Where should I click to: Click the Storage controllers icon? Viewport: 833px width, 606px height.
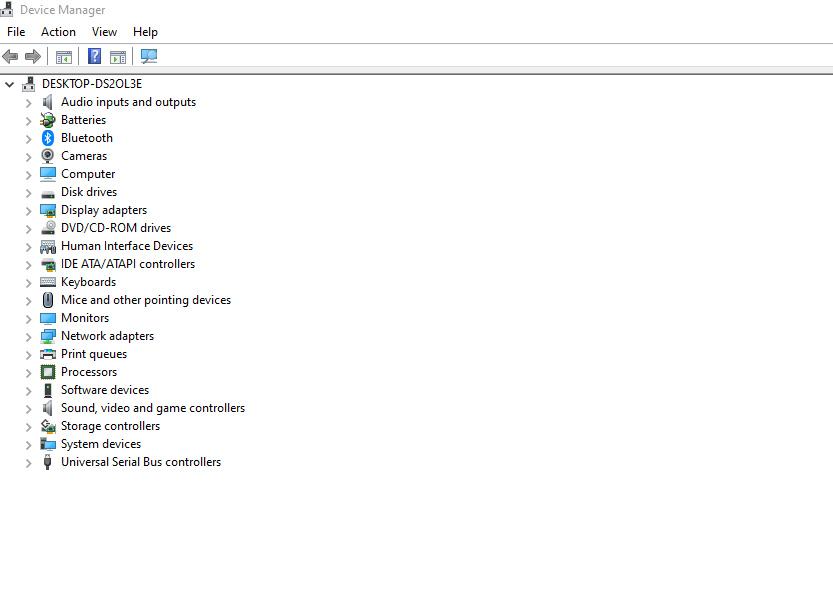(x=48, y=426)
